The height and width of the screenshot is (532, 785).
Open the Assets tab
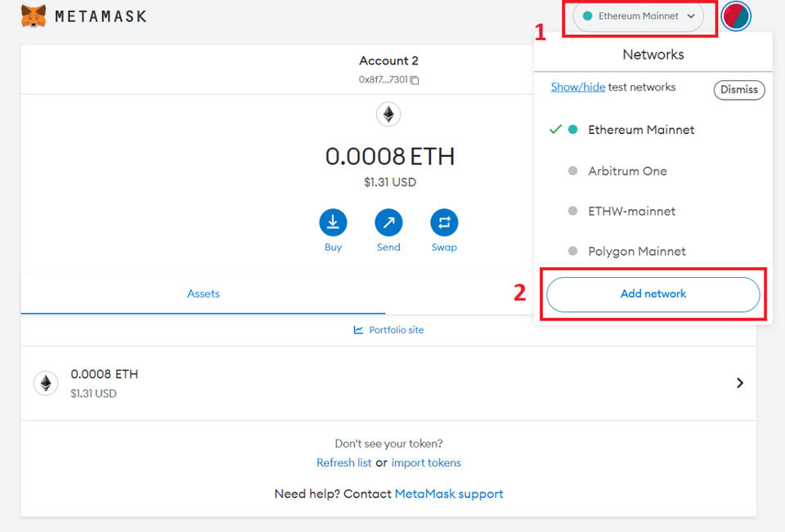(204, 293)
